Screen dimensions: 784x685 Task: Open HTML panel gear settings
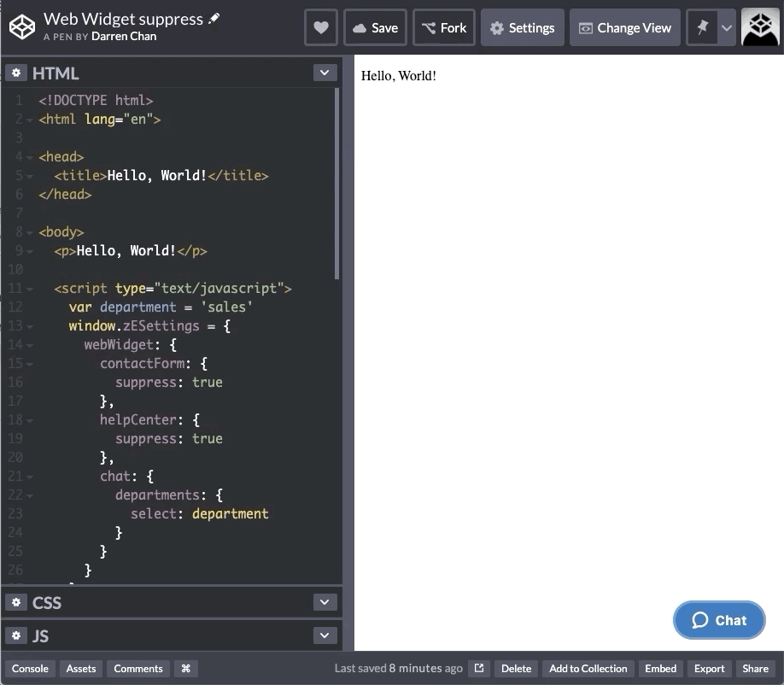[x=16, y=73]
